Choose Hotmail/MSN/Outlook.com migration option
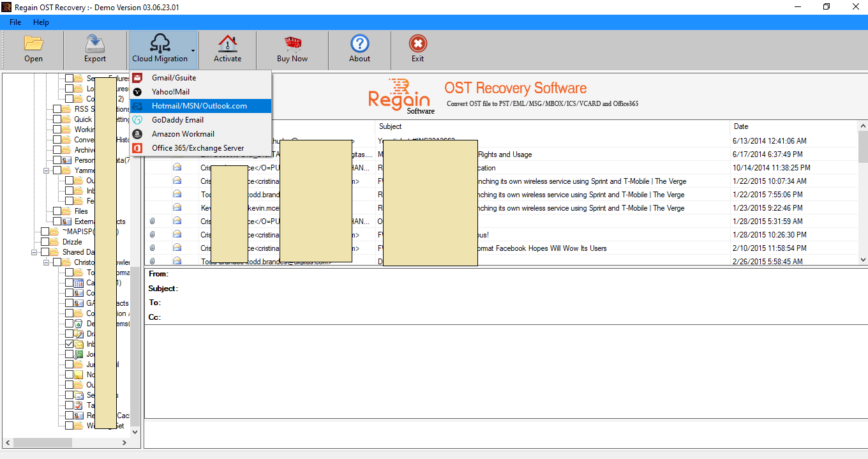 (201, 106)
